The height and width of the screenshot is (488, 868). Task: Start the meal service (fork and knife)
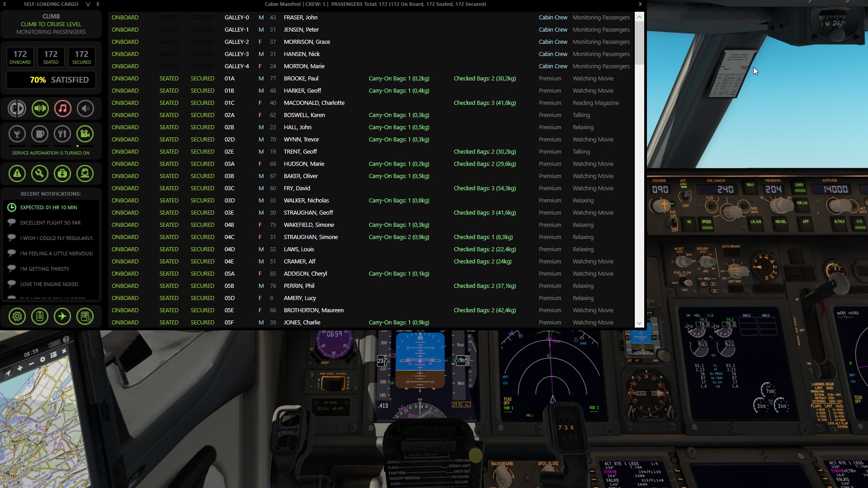[62, 134]
